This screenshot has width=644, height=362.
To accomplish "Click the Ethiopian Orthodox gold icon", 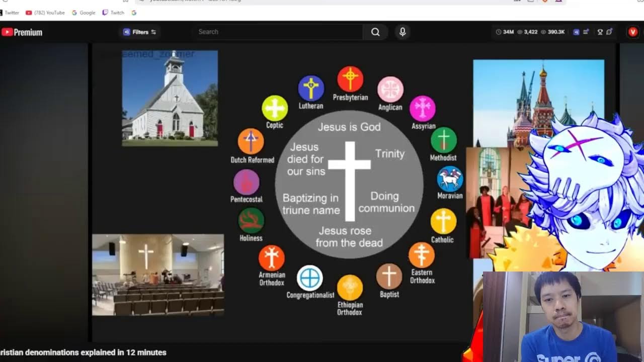I will (x=350, y=288).
